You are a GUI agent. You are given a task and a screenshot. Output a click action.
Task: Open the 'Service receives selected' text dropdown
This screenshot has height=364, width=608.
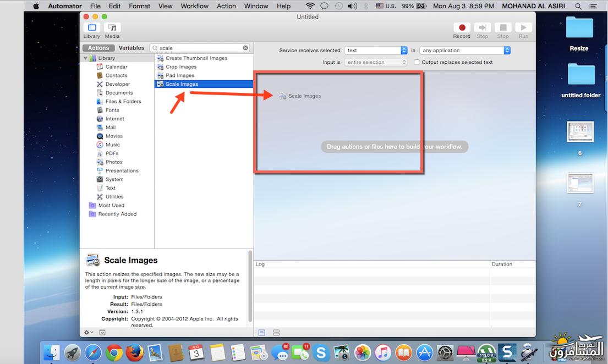pos(376,51)
